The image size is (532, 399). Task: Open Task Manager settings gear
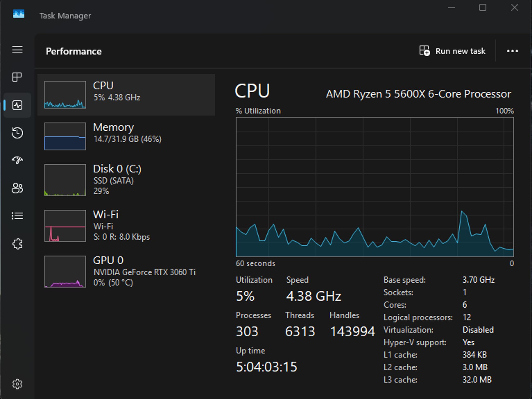pos(17,384)
